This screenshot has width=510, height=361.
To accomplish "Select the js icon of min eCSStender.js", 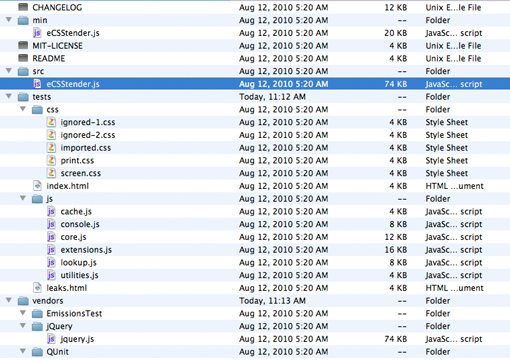I will (x=37, y=33).
